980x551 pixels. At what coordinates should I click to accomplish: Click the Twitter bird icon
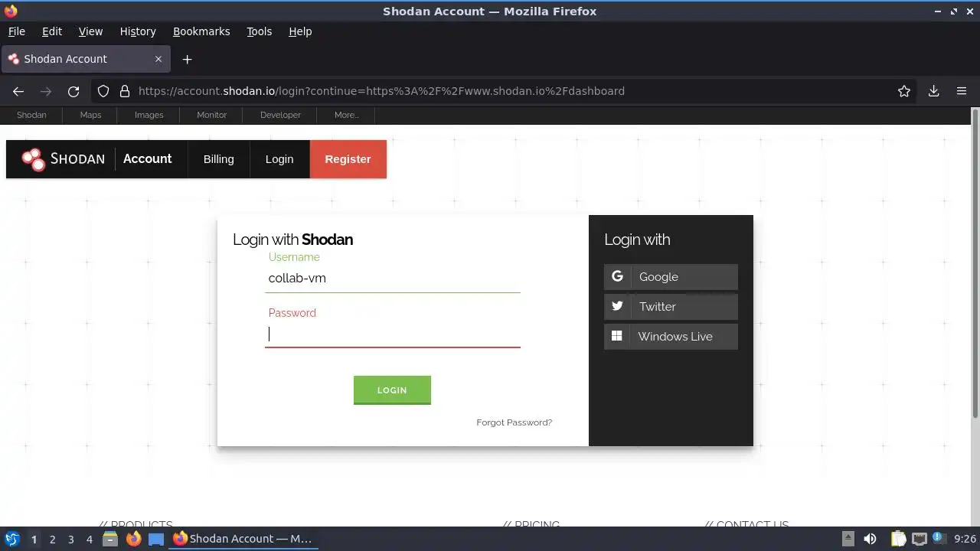coord(617,306)
